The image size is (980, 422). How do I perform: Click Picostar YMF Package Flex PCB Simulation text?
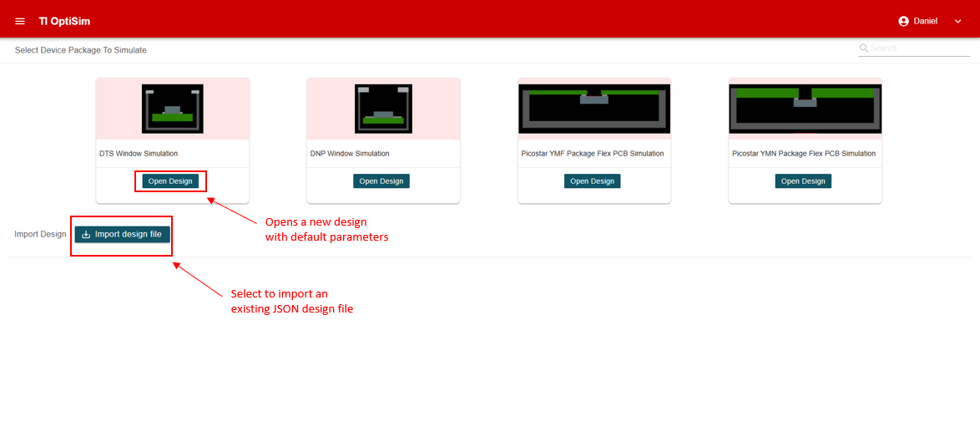[x=593, y=154]
